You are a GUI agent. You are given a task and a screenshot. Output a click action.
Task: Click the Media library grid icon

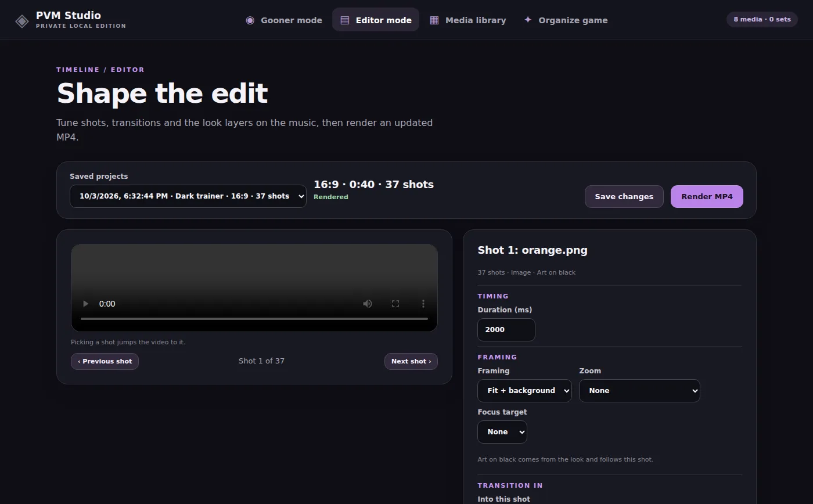[434, 20]
